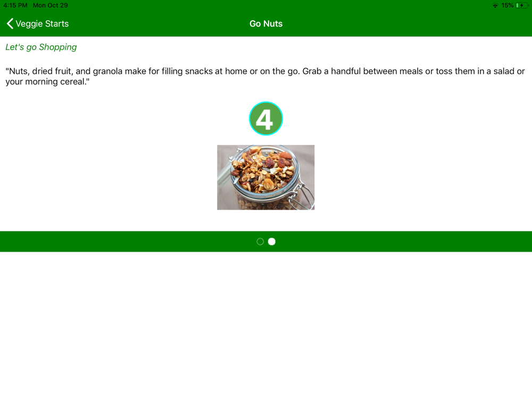Tap the jar's metal clasp in photo
The height and width of the screenshot is (399, 532).
(302, 196)
